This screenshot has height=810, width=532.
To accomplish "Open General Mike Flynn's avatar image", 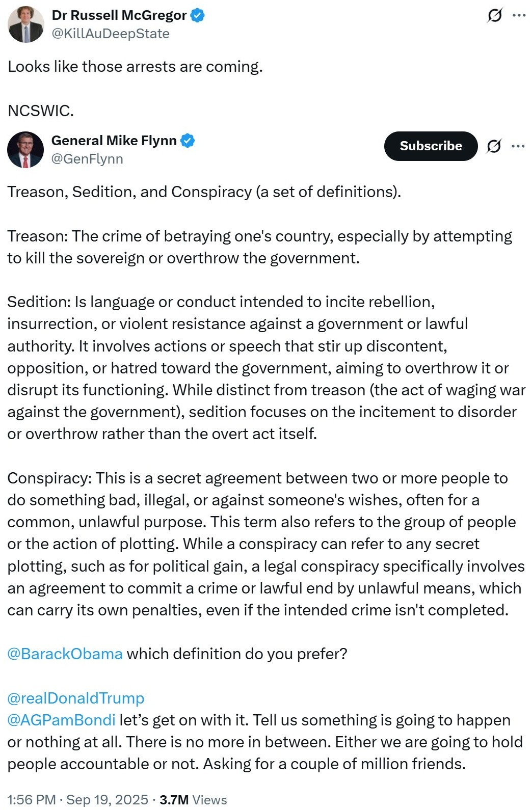I will tap(25, 150).
